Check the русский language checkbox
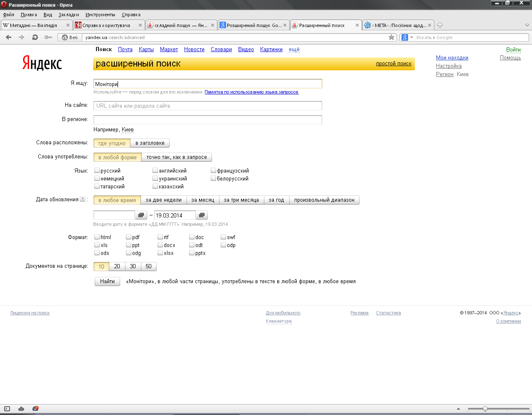532x415 pixels. [x=97, y=170]
